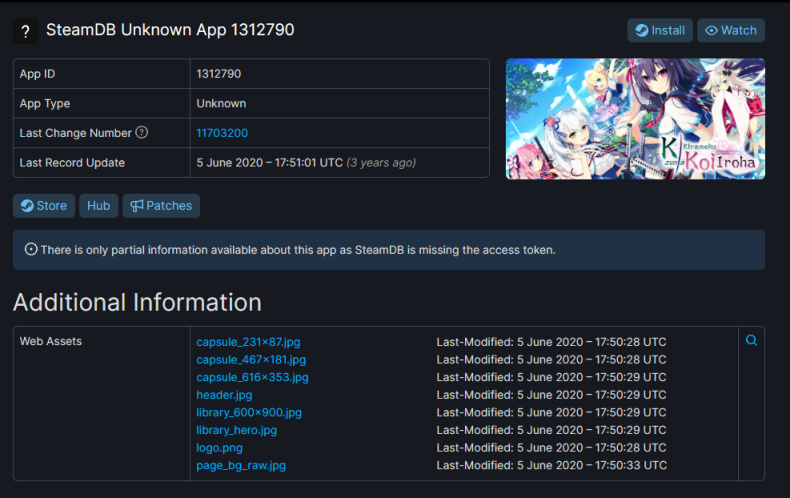This screenshot has height=498, width=790.
Task: Click the Last Change Number label
Action: point(75,133)
